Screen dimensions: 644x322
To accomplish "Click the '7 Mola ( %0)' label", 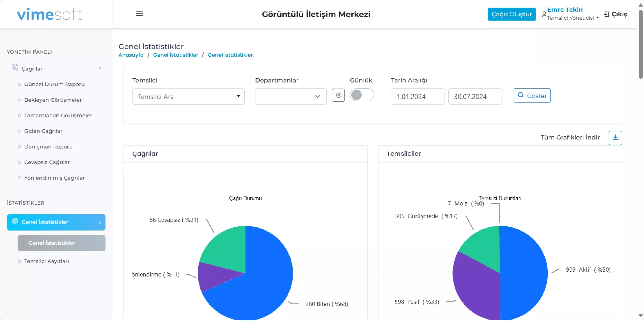I will [x=466, y=203].
